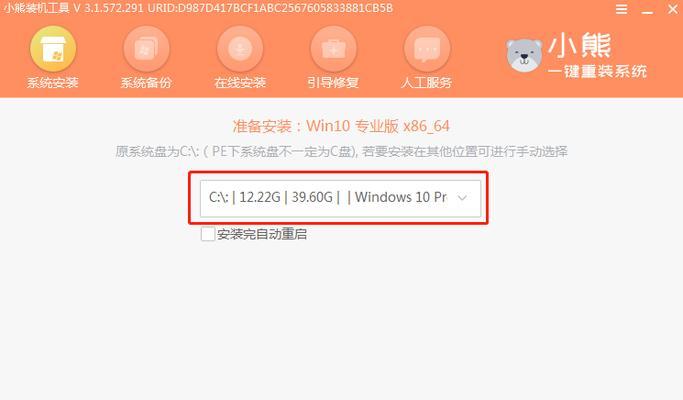The image size is (683, 400).
Task: Click the 人工服务 text label
Action: [x=427, y=82]
